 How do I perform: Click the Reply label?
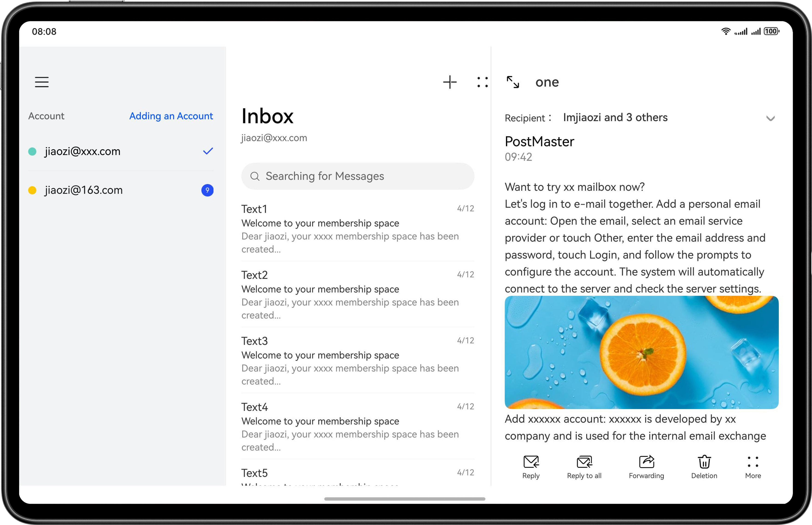tap(531, 476)
